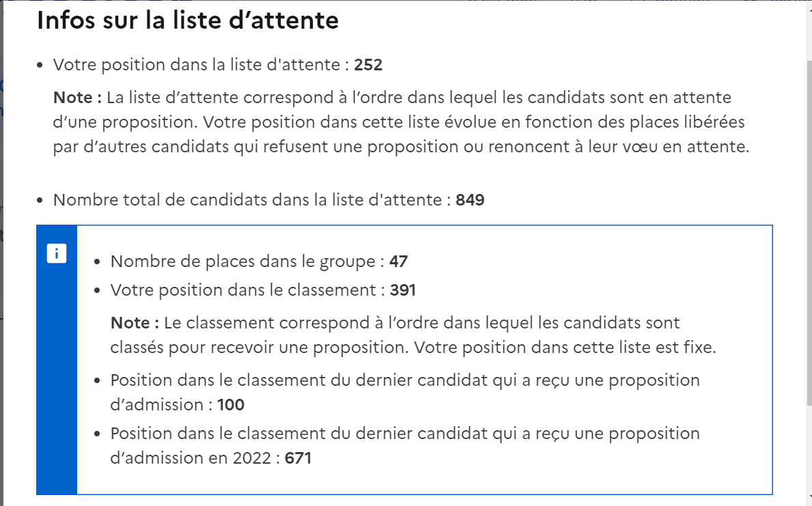Click the blue info icon

coord(57,253)
